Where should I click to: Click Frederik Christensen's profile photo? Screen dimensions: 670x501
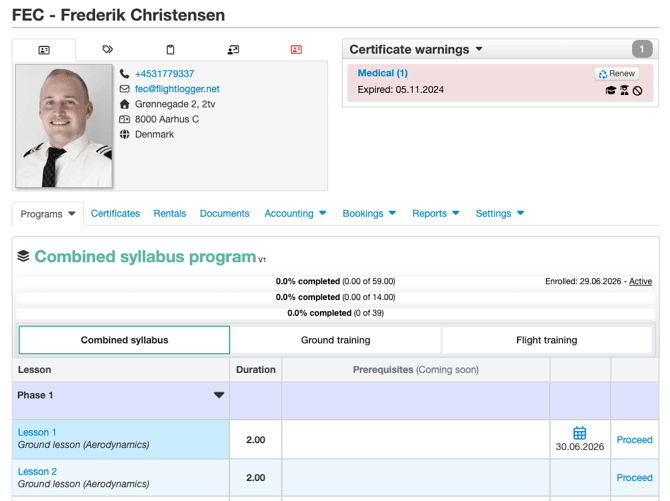[x=64, y=126]
